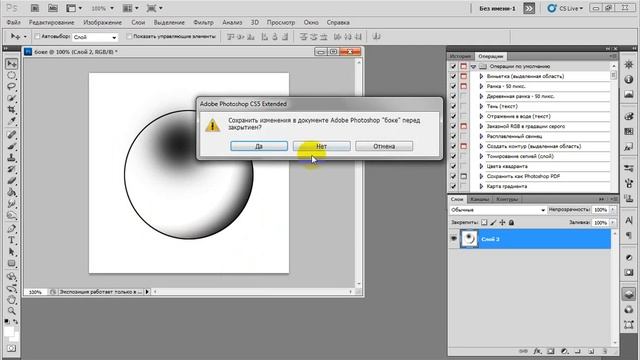Select the Elliptical Marquee tool
Viewport: 640px width, 360px height.
pos(11,76)
